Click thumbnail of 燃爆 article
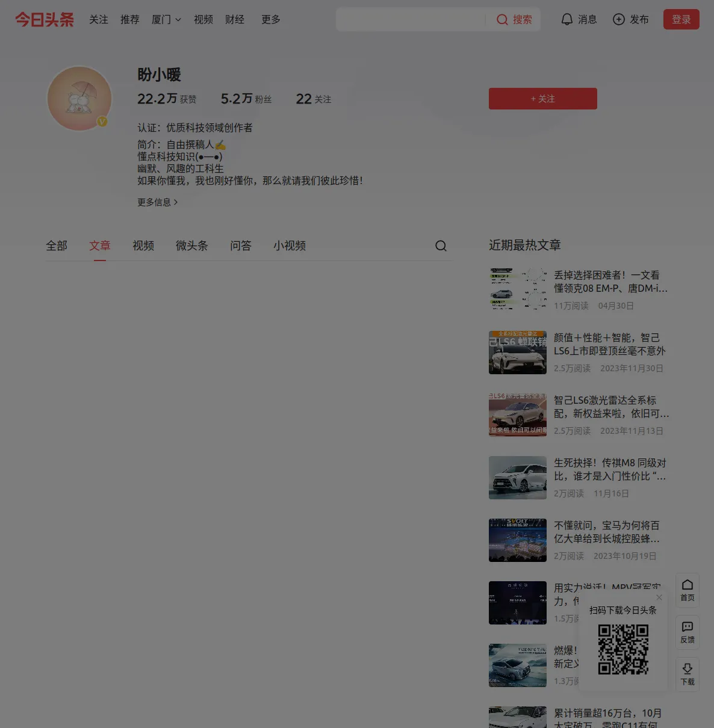714x728 pixels. click(518, 665)
